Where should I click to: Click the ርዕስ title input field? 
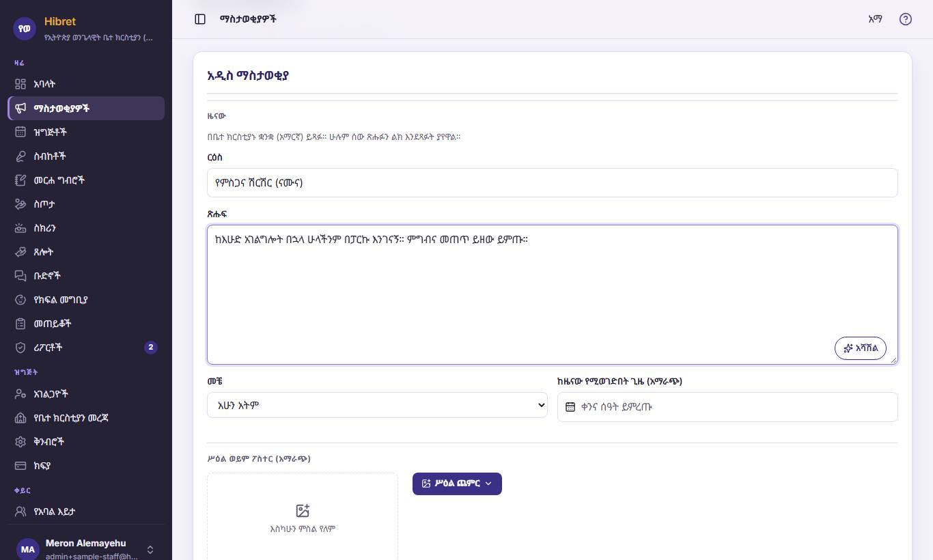coord(552,183)
